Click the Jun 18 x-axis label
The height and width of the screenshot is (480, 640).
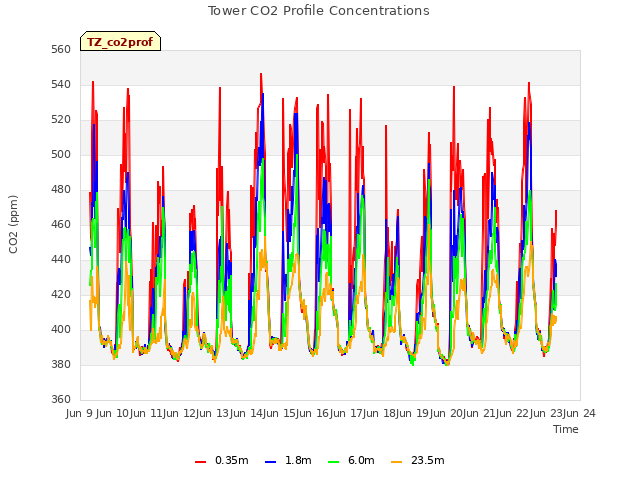378,414
